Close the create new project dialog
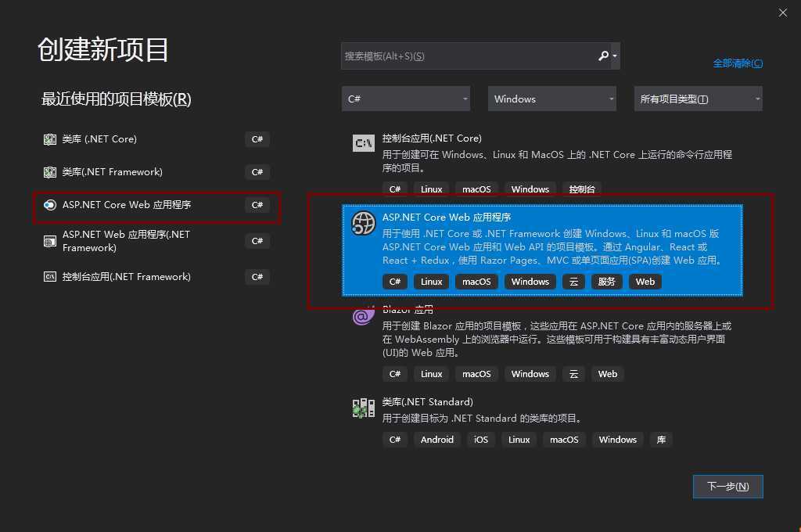This screenshot has width=801, height=532. (x=782, y=13)
